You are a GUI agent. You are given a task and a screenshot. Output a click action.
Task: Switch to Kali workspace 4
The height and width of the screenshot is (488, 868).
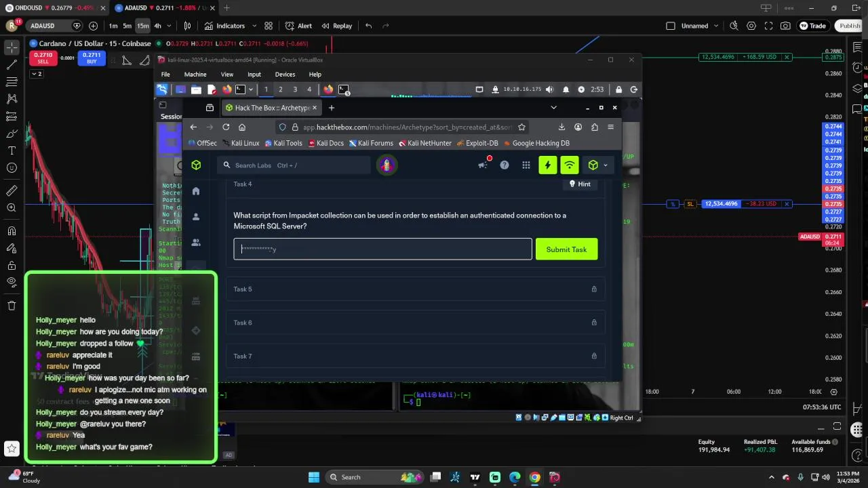(309, 89)
